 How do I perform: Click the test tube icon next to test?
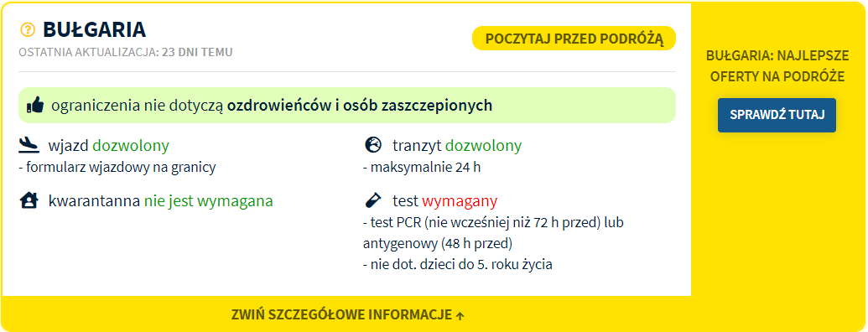(x=372, y=201)
